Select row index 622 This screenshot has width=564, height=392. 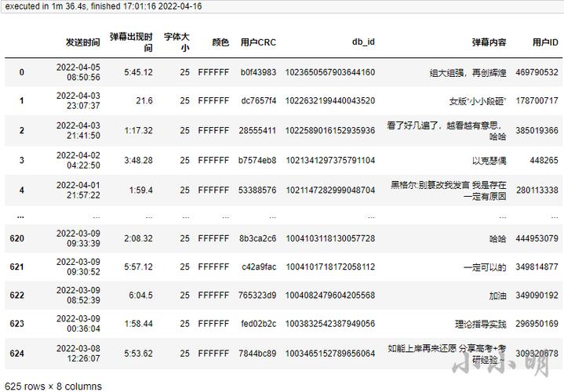click(17, 295)
